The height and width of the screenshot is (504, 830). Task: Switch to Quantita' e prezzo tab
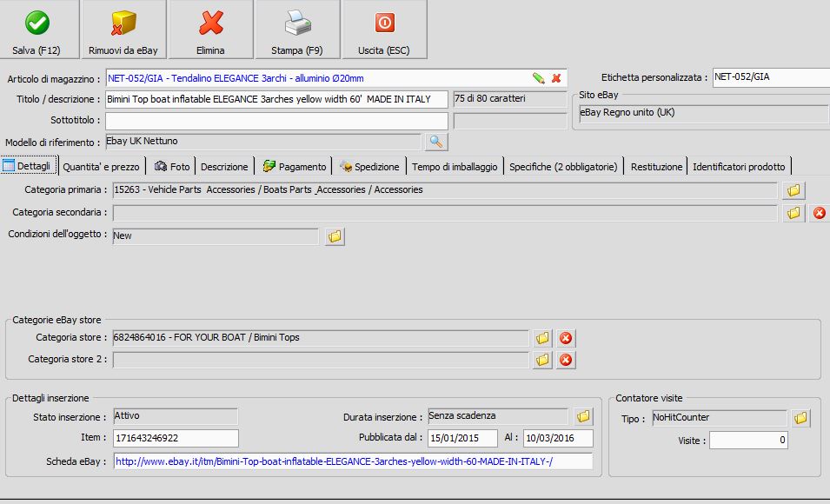[x=101, y=167]
